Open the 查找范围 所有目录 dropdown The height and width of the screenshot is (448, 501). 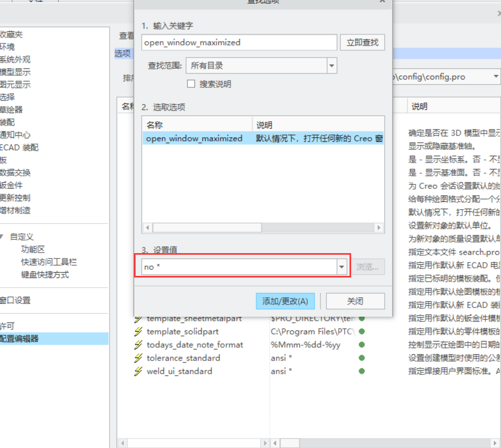332,66
